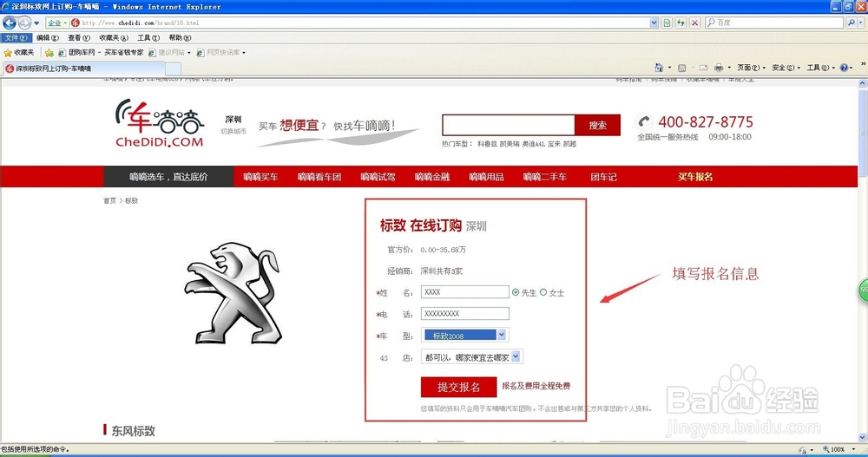
Task: Click the page vertical scrollbar up arrow
Action: [x=863, y=83]
